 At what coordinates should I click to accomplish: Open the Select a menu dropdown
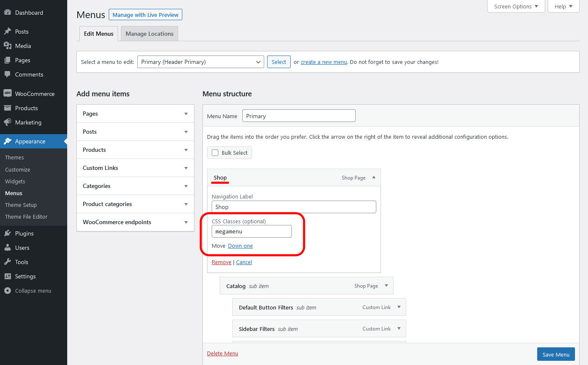coord(200,62)
